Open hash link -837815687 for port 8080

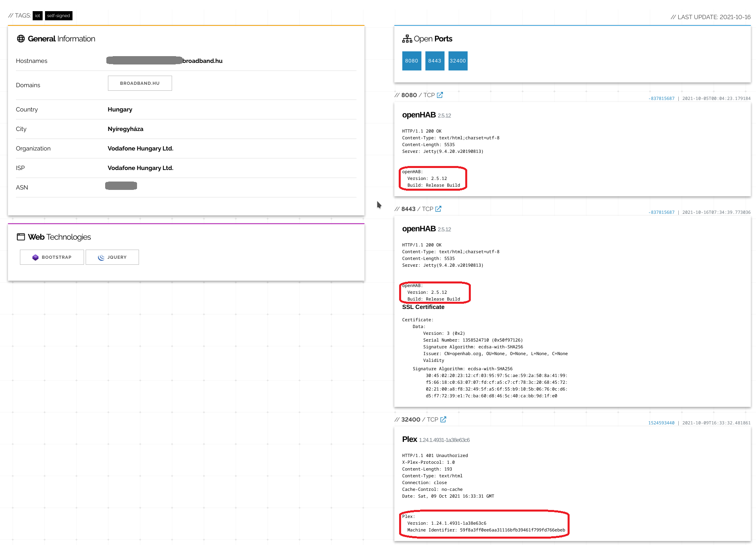coord(662,98)
